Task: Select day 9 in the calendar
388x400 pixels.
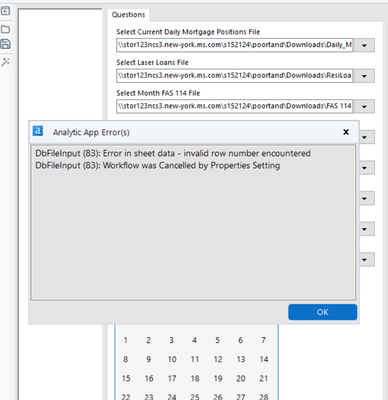Action: 148,359
